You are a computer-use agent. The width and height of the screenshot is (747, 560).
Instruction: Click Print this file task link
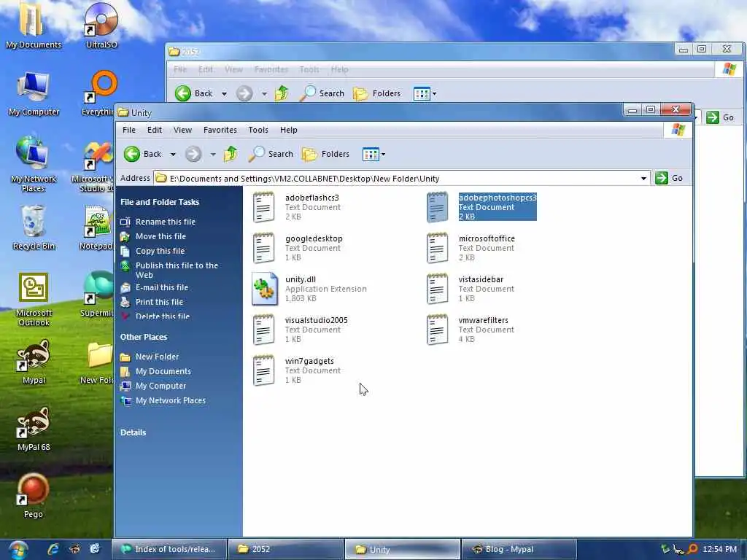click(x=159, y=302)
